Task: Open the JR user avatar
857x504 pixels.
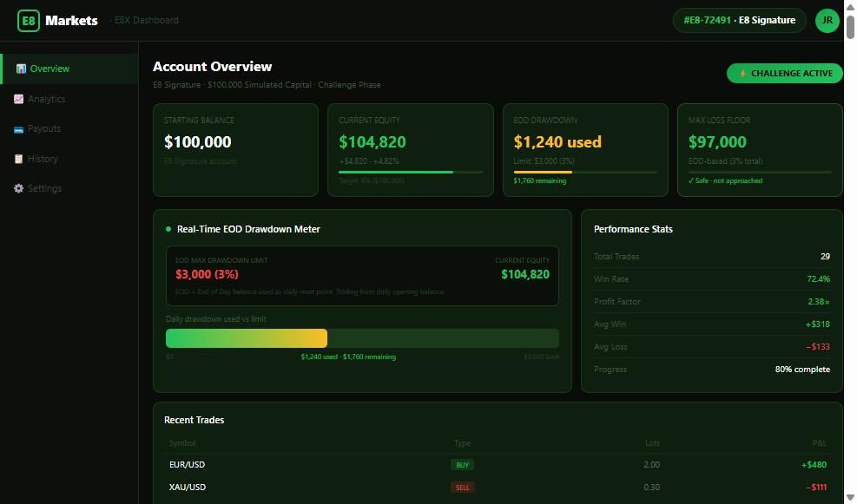Action: pos(827,21)
